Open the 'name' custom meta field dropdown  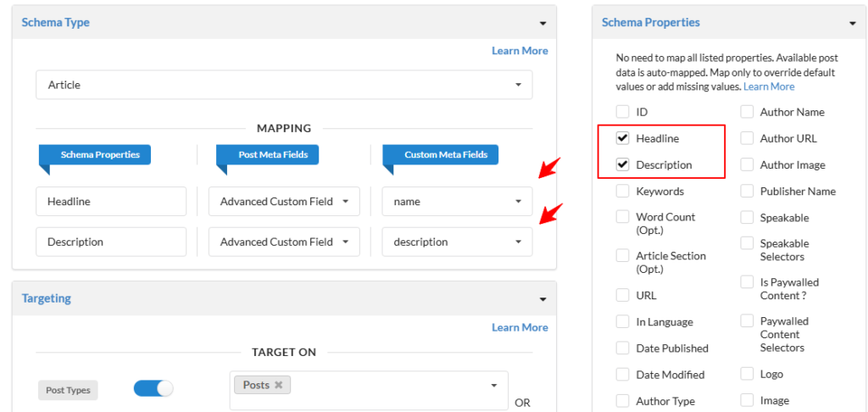point(457,202)
